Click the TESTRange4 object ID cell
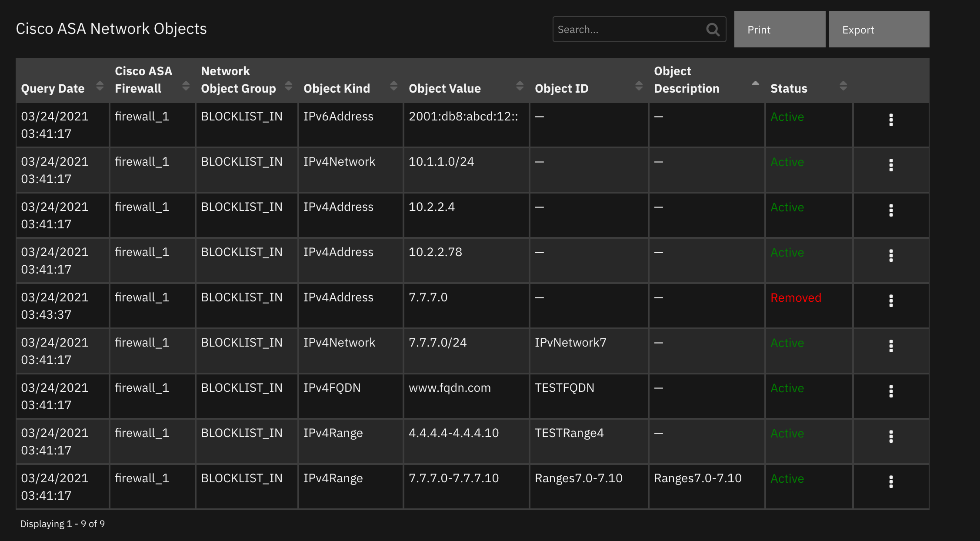 coord(589,441)
